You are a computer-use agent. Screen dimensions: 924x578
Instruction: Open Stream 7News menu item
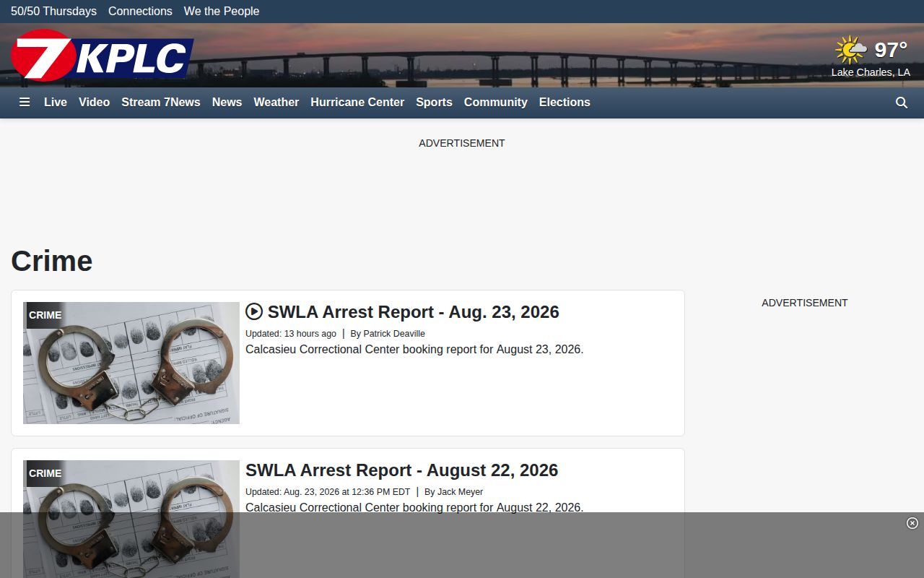(161, 103)
